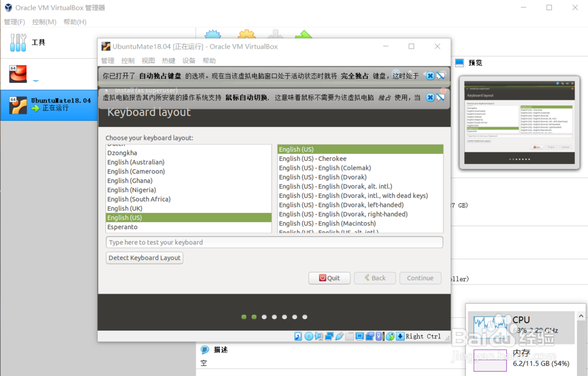Click the USB devices status icon

click(339, 336)
